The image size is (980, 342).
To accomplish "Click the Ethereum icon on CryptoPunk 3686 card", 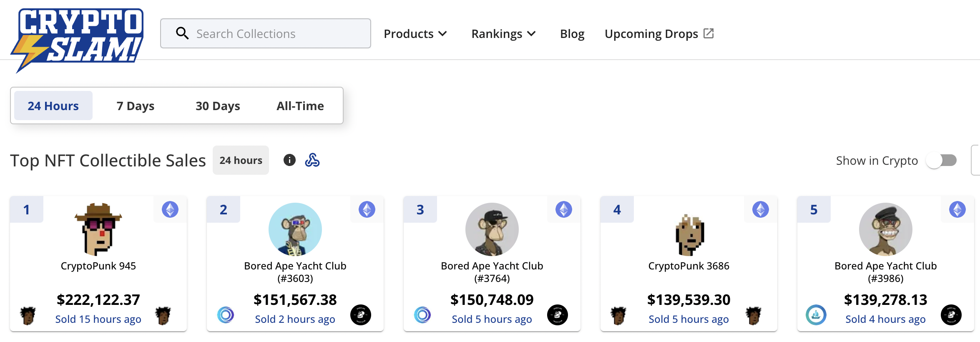I will pos(761,209).
